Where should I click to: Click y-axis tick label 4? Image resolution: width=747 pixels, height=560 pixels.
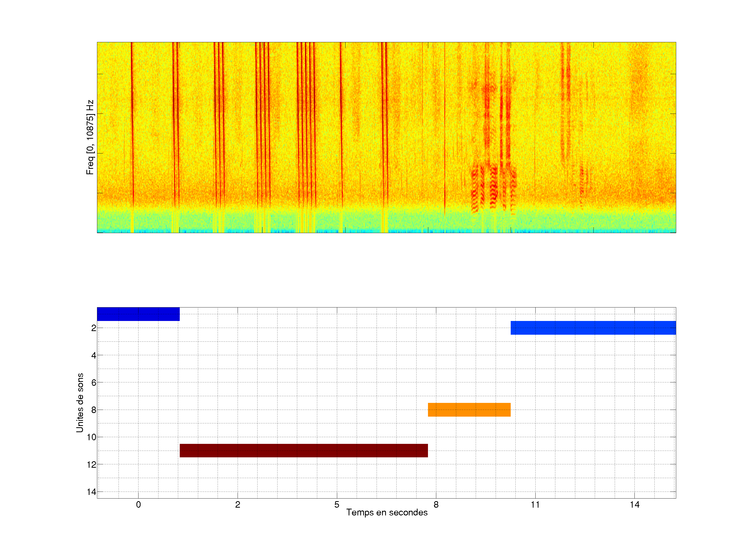coord(94,355)
